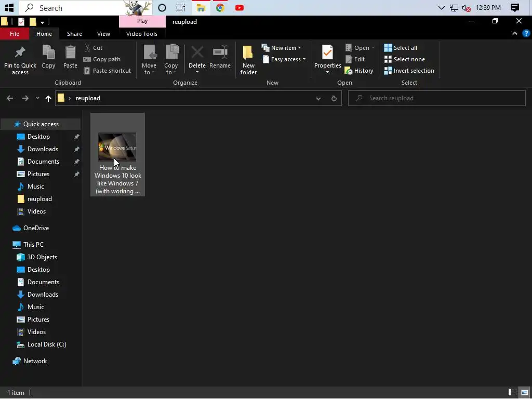Go up one folder level
The width and height of the screenshot is (532, 399).
[48, 98]
